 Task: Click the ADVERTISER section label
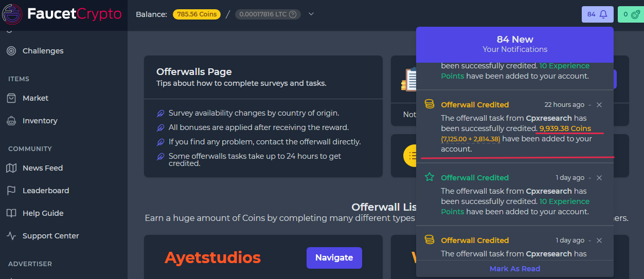point(30,264)
